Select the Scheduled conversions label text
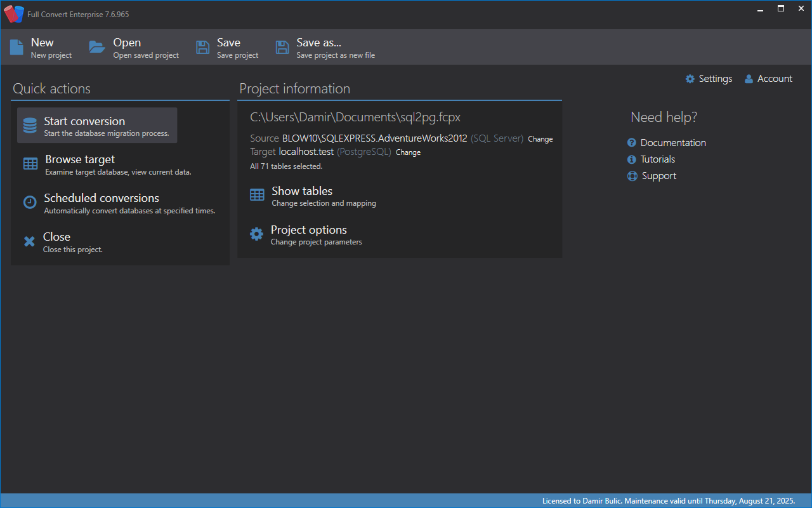Image resolution: width=812 pixels, height=508 pixels. click(x=101, y=198)
